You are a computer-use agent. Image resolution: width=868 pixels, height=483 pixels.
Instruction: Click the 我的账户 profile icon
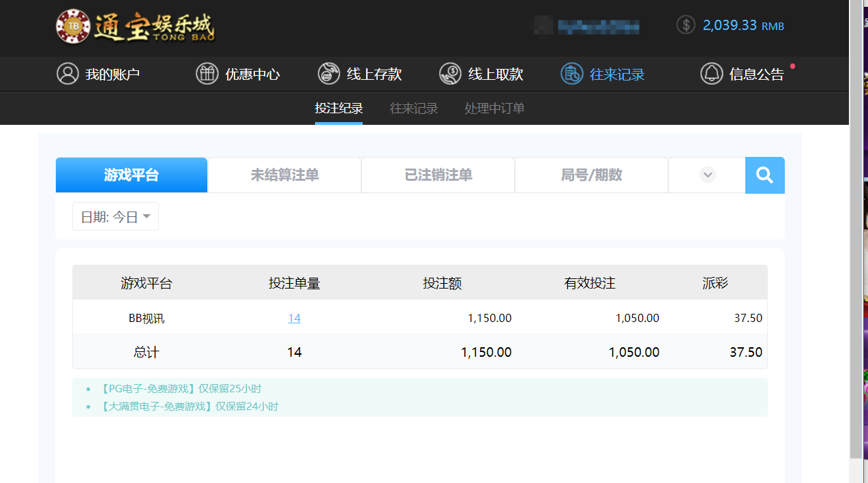(68, 74)
